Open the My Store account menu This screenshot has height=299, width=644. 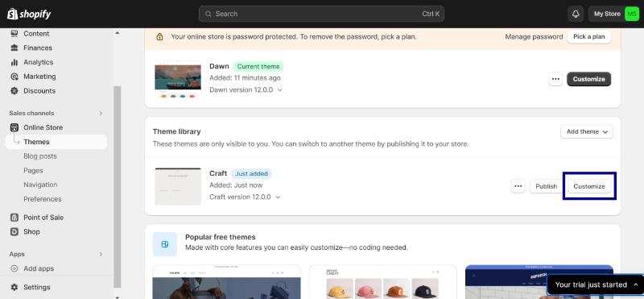613,14
